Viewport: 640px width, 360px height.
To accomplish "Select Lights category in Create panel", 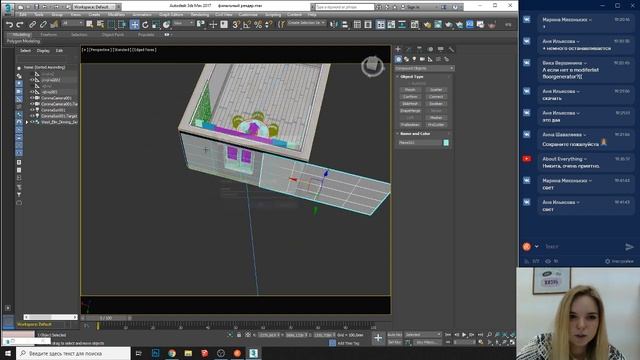I will (x=414, y=59).
